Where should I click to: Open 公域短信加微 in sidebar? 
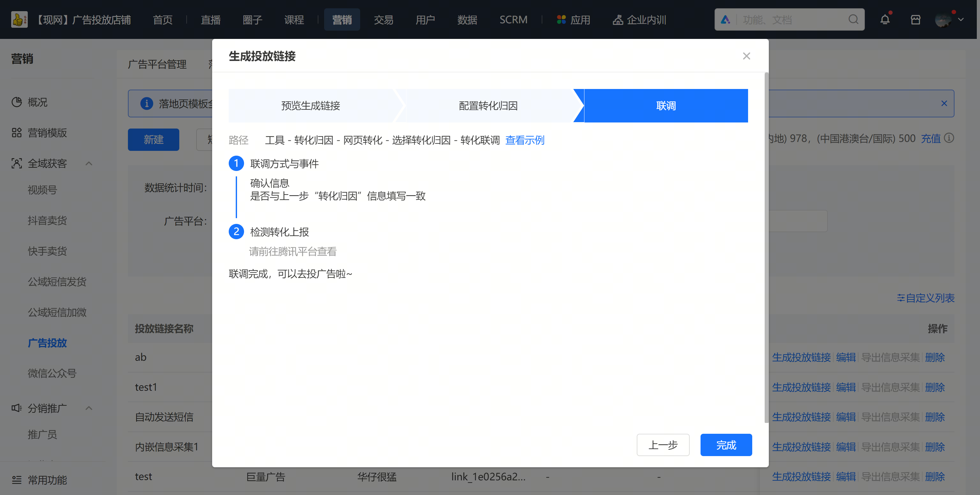[57, 312]
